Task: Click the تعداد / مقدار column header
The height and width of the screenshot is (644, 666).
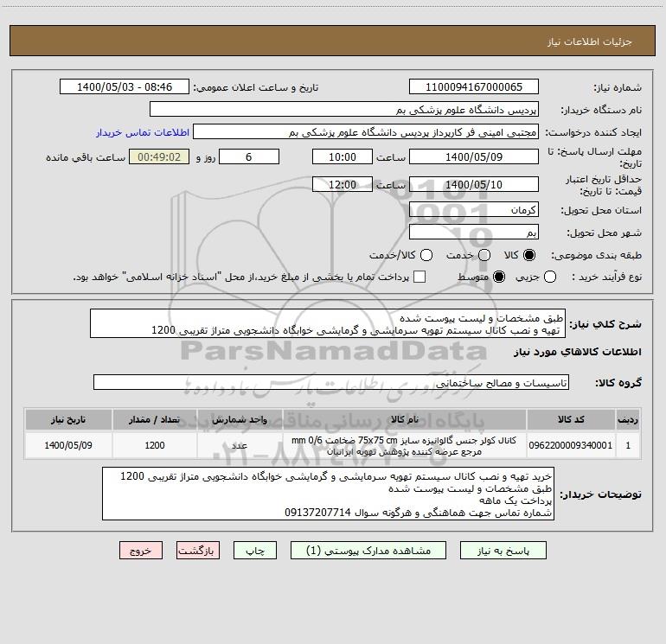Action: 155,420
